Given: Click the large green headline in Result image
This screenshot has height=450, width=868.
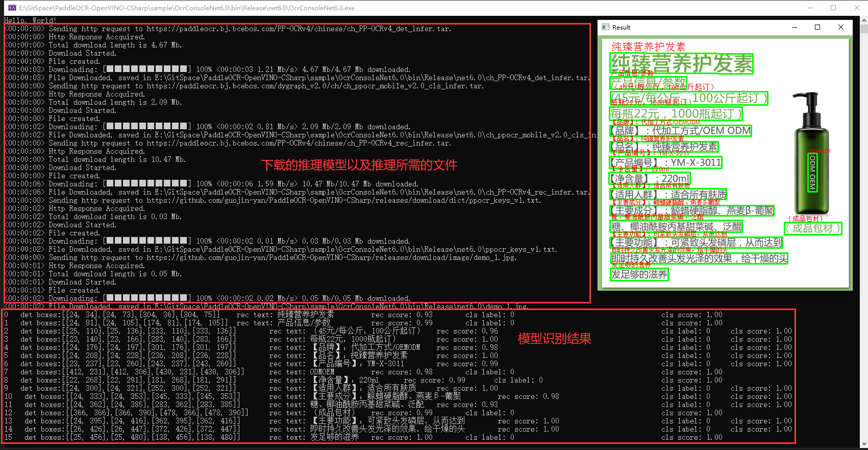Looking at the screenshot, I should pos(682,64).
